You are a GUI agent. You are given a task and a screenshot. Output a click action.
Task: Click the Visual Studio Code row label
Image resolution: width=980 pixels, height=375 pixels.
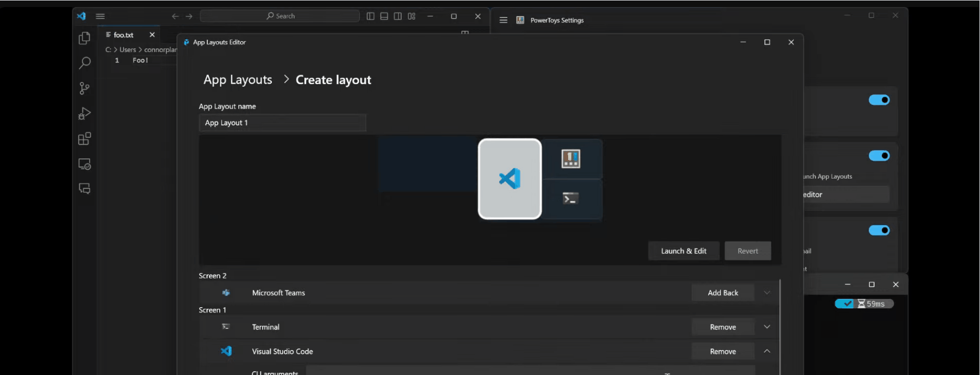(282, 351)
